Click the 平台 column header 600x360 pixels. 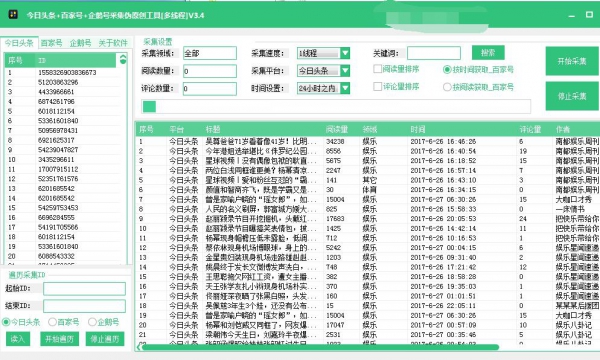177,129
